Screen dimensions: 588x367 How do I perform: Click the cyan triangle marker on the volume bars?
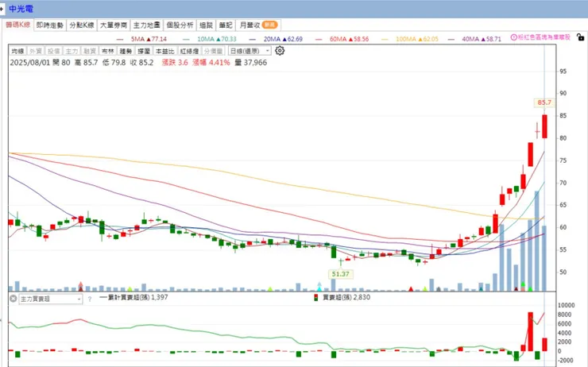coord(319,289)
